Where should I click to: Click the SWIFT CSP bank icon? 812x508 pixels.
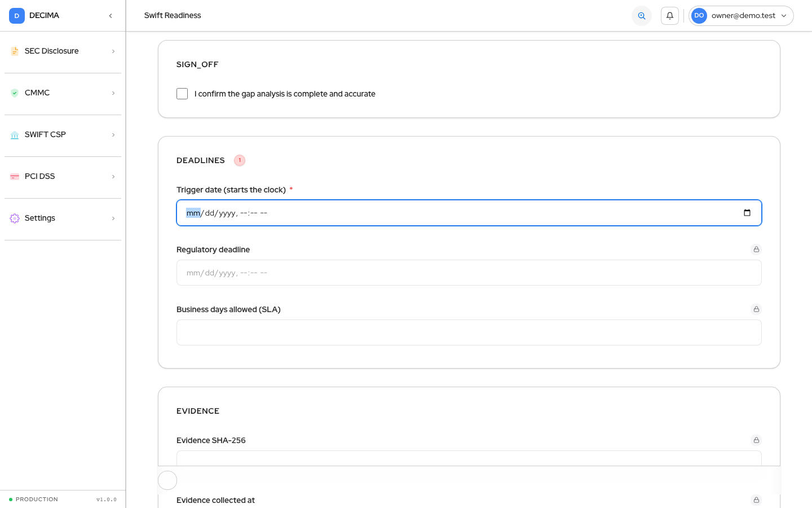pyautogui.click(x=15, y=135)
